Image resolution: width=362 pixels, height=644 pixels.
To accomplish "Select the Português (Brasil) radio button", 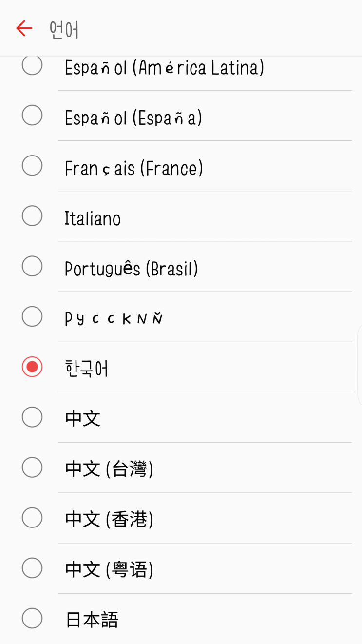I will pyautogui.click(x=32, y=266).
